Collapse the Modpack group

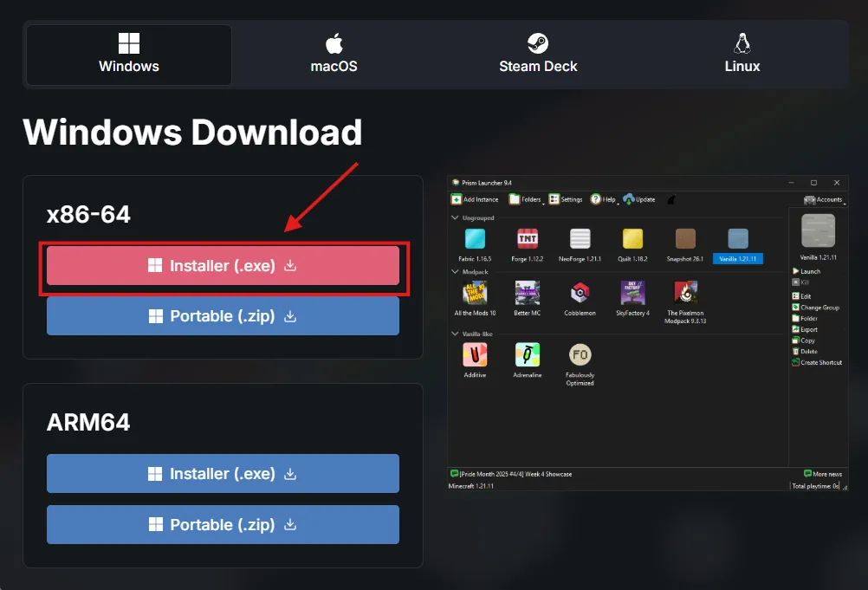[456, 272]
